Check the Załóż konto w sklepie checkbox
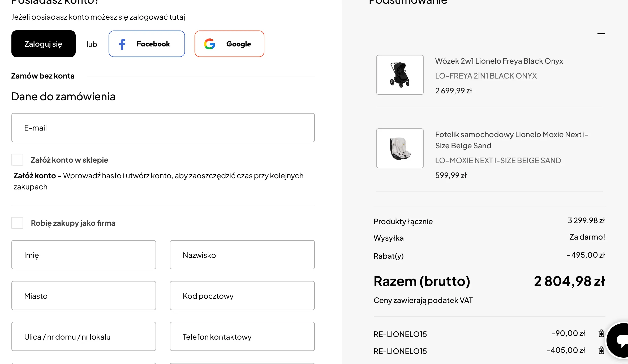This screenshot has height=364, width=628. [x=17, y=160]
